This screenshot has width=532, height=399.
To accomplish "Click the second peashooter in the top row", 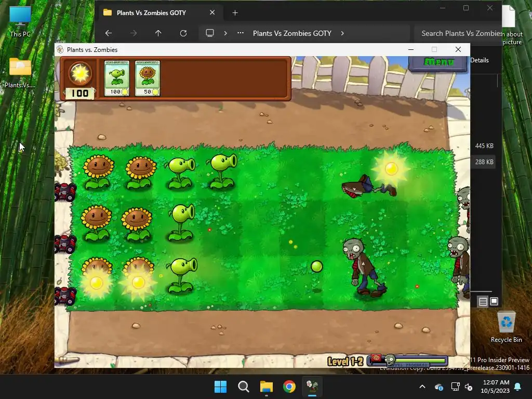I will point(221,170).
